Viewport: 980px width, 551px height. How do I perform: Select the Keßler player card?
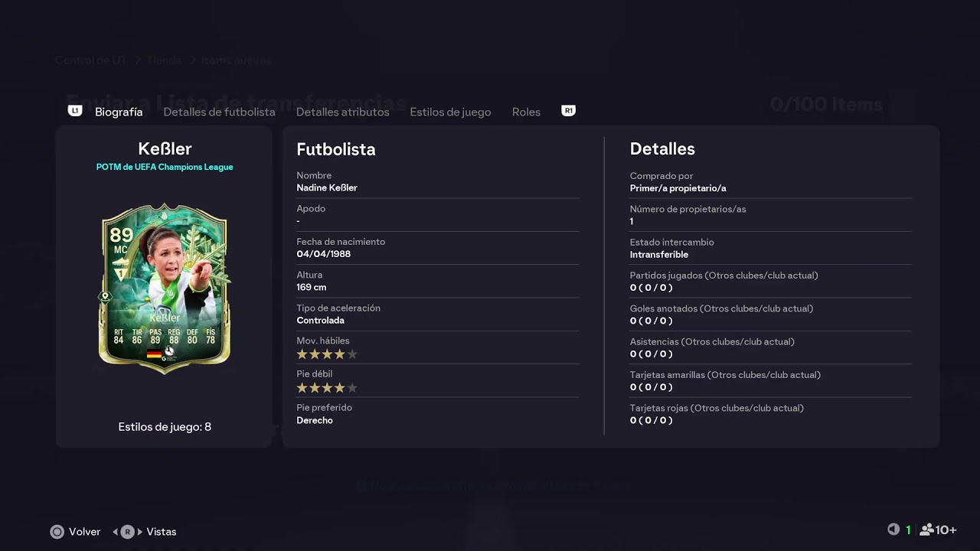tap(165, 289)
